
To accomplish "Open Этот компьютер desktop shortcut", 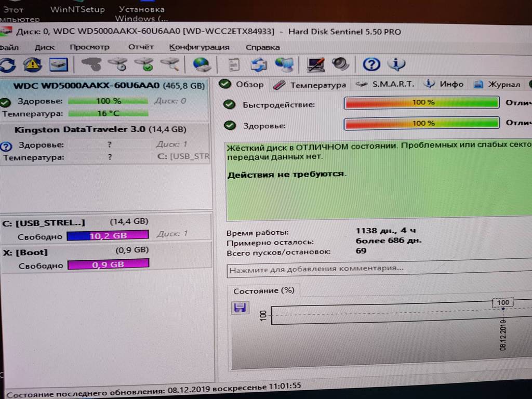I will click(19, 14).
